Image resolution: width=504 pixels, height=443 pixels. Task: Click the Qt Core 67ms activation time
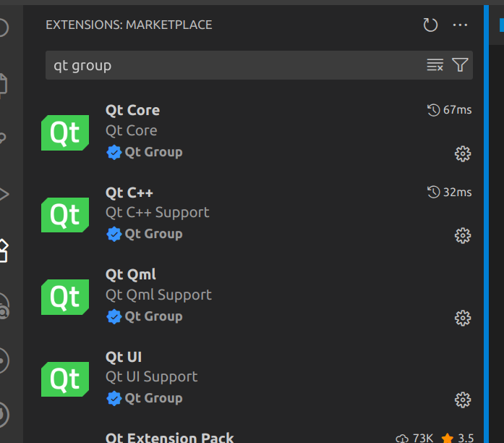click(450, 110)
